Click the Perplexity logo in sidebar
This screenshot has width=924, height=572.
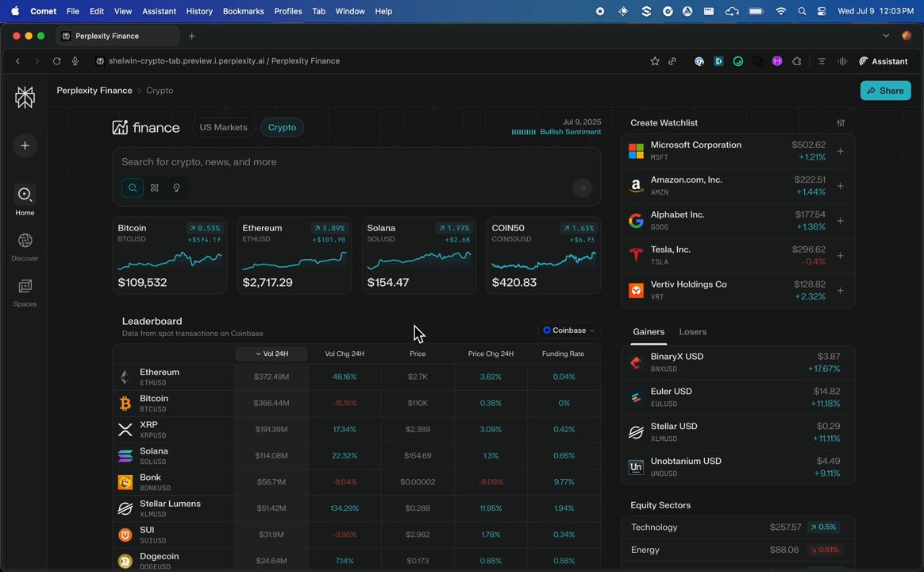pos(25,97)
